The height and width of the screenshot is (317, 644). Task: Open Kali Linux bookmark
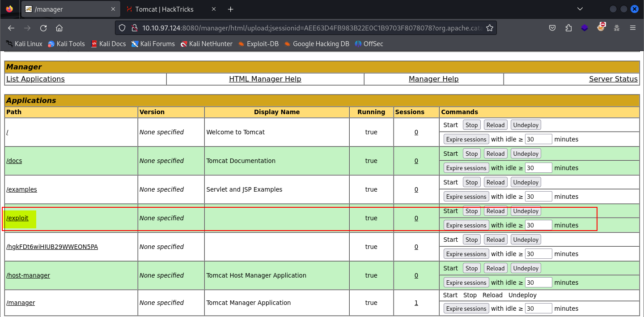pos(24,44)
